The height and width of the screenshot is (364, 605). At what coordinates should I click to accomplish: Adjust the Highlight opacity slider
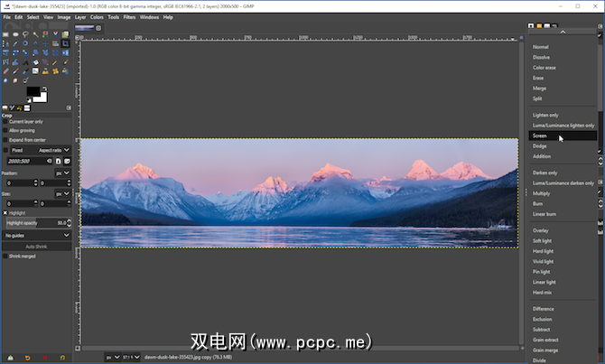36,222
